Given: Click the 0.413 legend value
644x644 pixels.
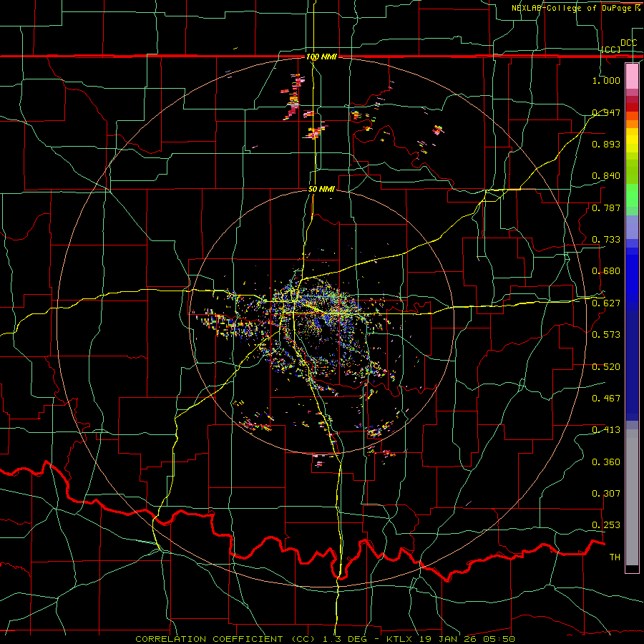Looking at the screenshot, I should (x=606, y=430).
